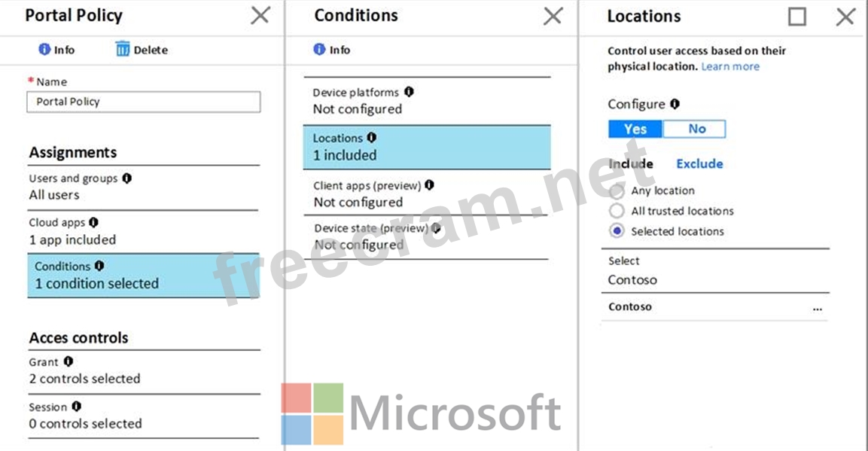Switch to the Include tab

[631, 163]
